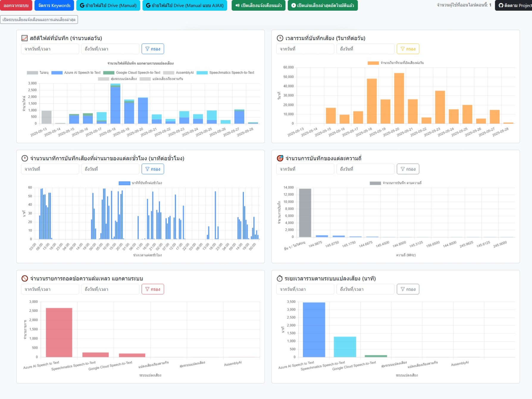Click the line chart icon beside สถิติไฟล์ที่บันทึก
Viewport: 532px width, 399px height.
coord(24,38)
